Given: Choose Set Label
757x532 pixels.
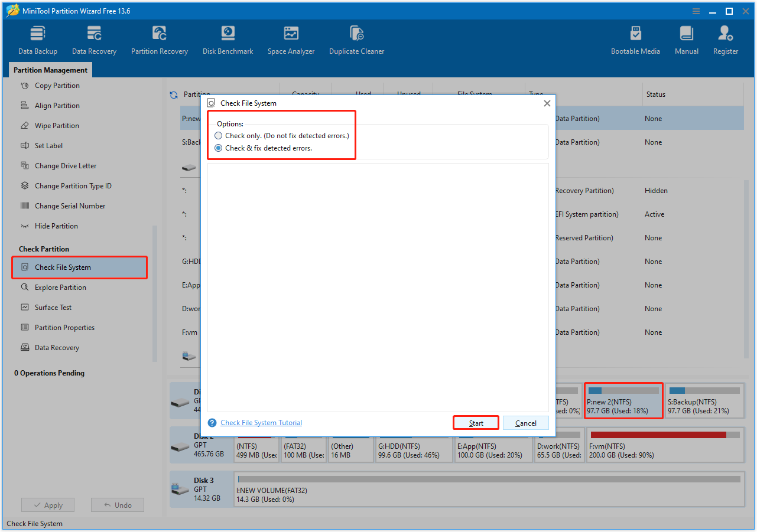Looking at the screenshot, I should [48, 146].
